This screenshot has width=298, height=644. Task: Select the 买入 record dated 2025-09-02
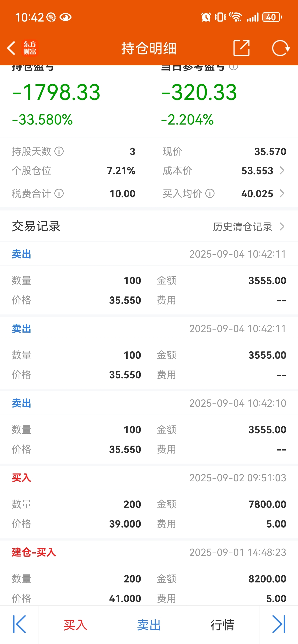(x=149, y=502)
